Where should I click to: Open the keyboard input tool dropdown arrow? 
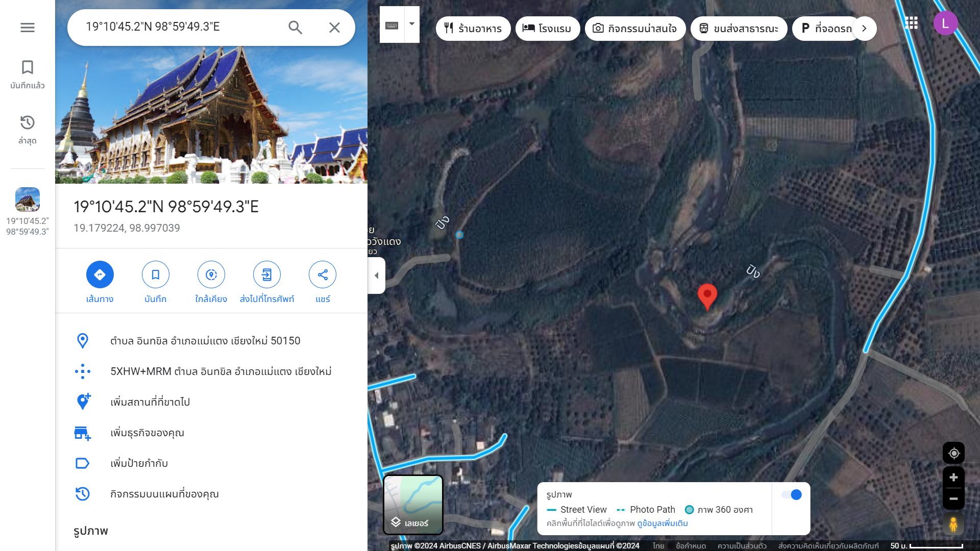point(412,24)
